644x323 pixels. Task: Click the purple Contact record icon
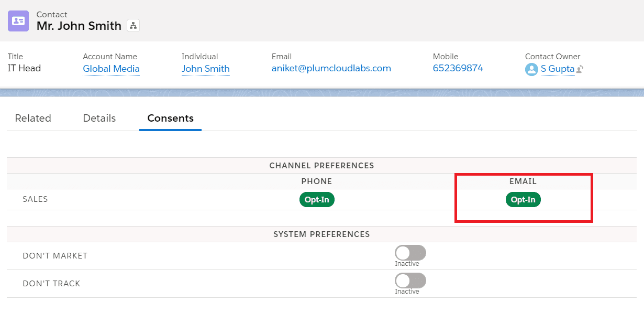(18, 21)
